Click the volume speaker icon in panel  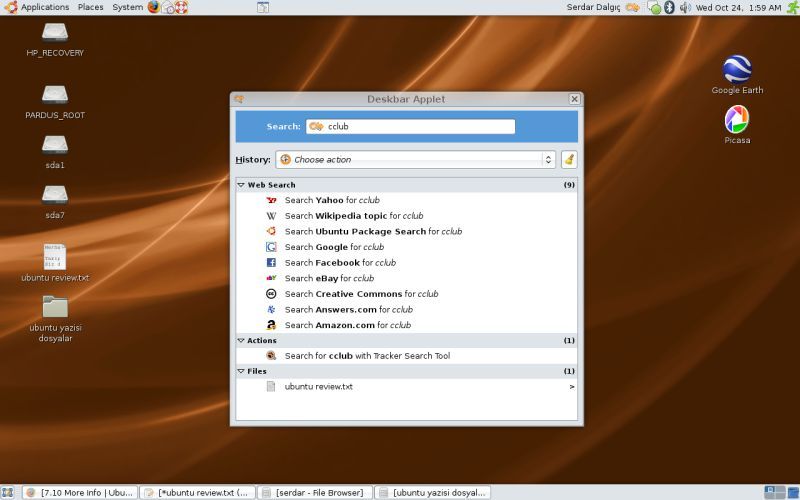[x=685, y=7]
